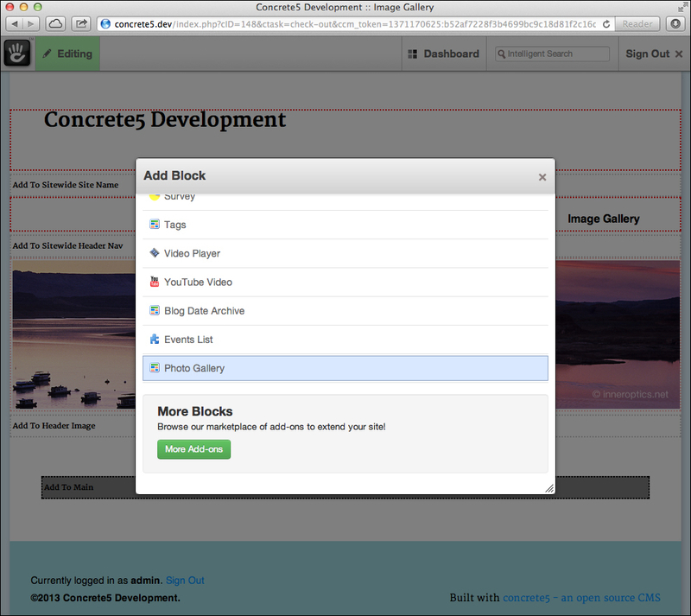691x616 pixels.
Task: Click the footer Sign Out link
Action: pos(185,581)
